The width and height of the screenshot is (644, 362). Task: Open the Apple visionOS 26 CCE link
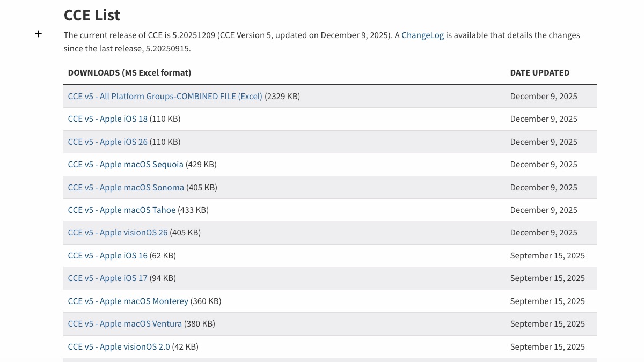point(118,233)
